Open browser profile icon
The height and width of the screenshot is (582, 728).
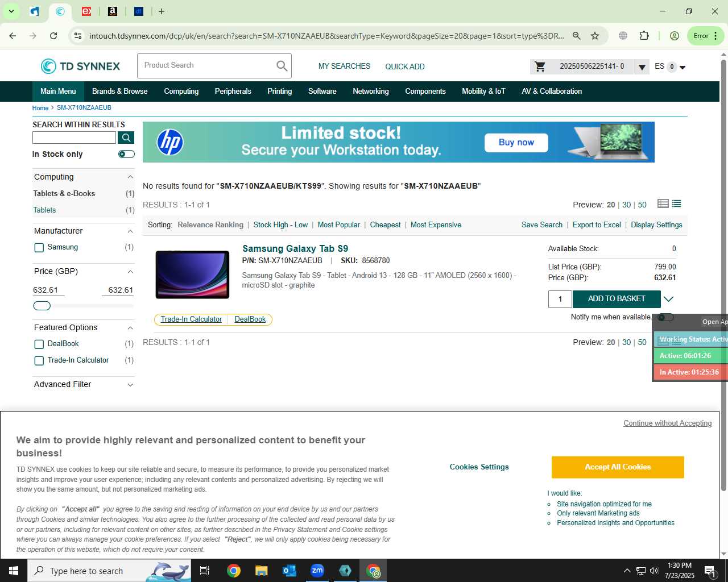675,36
